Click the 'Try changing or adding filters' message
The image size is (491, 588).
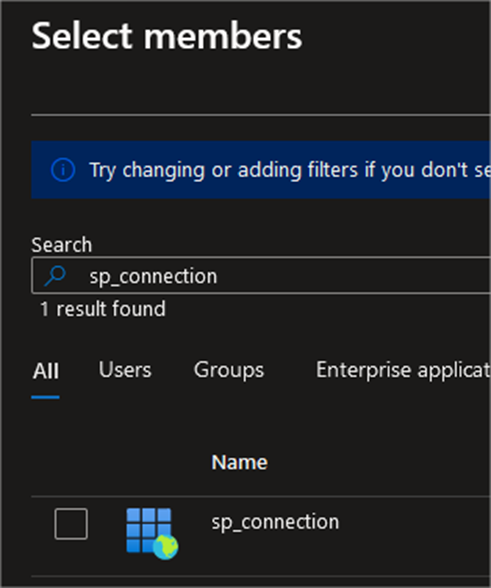pos(290,170)
